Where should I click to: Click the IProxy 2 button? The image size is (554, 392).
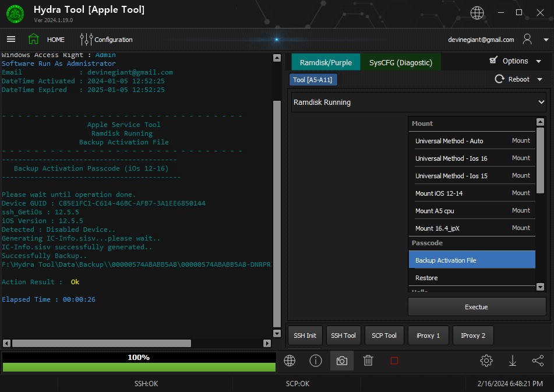(x=473, y=336)
